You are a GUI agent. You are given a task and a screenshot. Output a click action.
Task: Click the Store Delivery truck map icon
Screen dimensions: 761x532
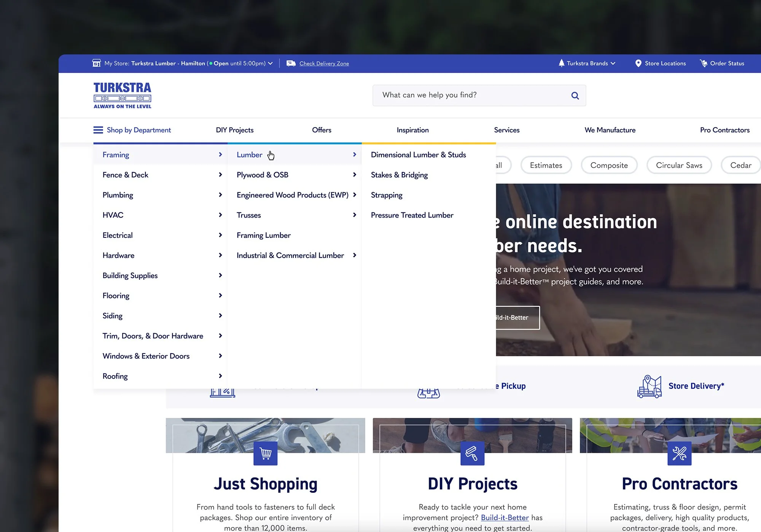pyautogui.click(x=649, y=386)
